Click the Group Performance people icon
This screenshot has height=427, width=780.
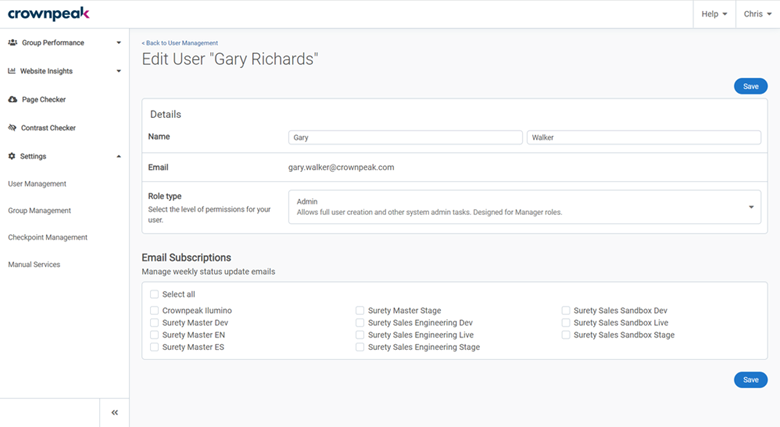[12, 43]
